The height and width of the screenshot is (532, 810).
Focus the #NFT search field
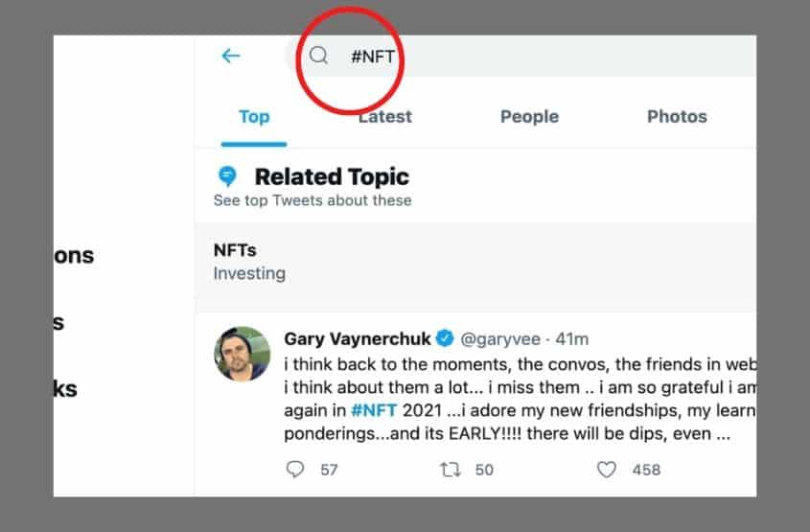[x=521, y=56]
